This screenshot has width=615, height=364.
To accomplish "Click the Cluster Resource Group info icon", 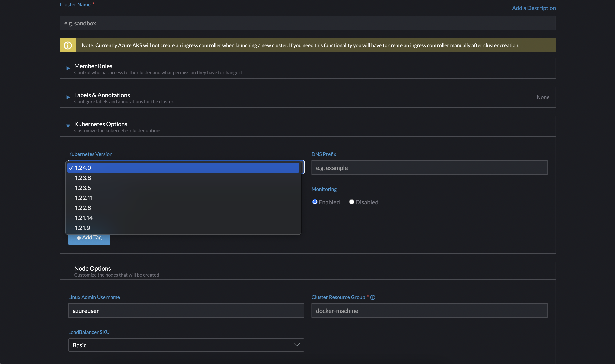I will pyautogui.click(x=373, y=297).
